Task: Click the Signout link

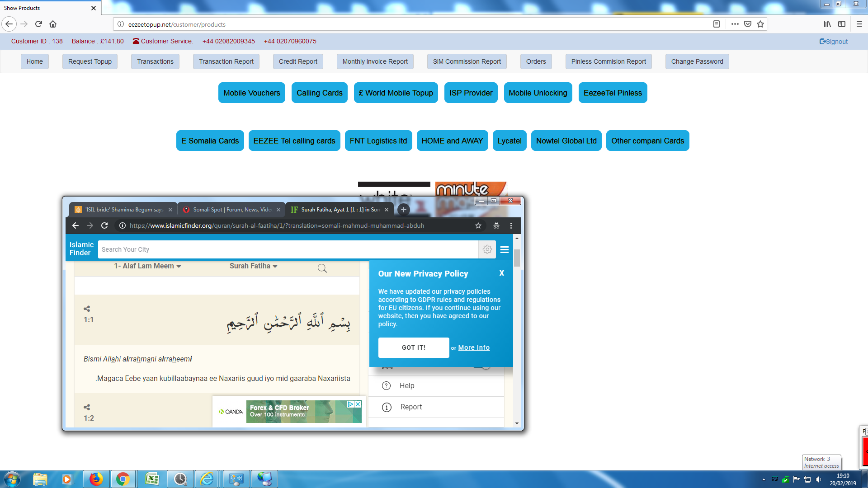Action: pyautogui.click(x=834, y=42)
